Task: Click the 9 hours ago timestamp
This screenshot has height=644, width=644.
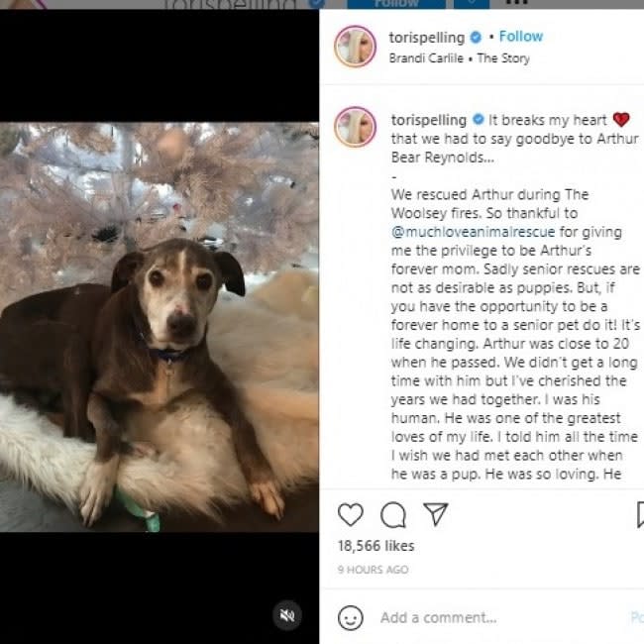Action: 373,570
